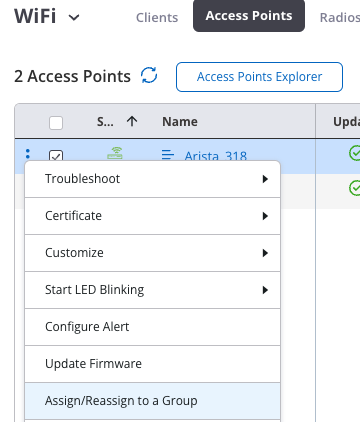Viewport: 360px width, 422px height.
Task: Select the Access Points tab
Action: pos(249,16)
